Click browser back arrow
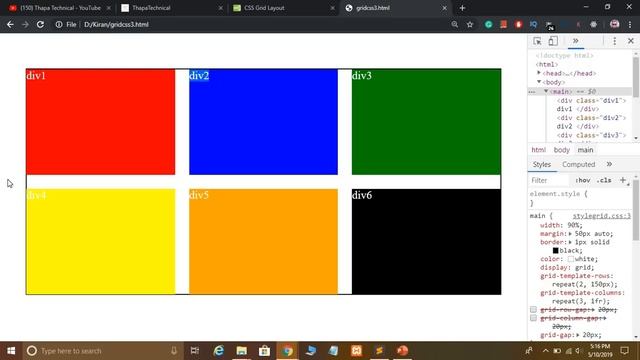 (x=10, y=24)
